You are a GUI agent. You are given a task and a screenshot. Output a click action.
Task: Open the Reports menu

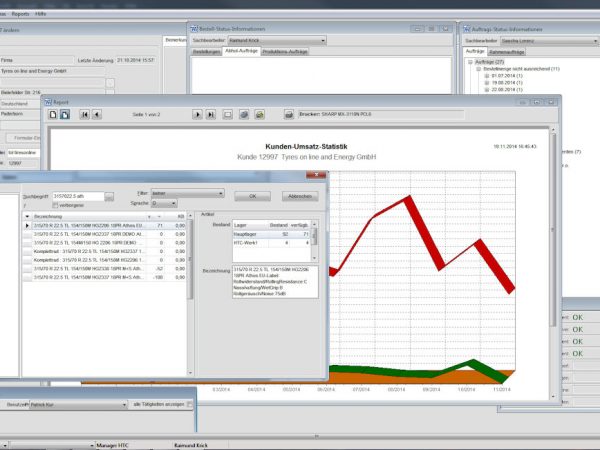point(20,14)
